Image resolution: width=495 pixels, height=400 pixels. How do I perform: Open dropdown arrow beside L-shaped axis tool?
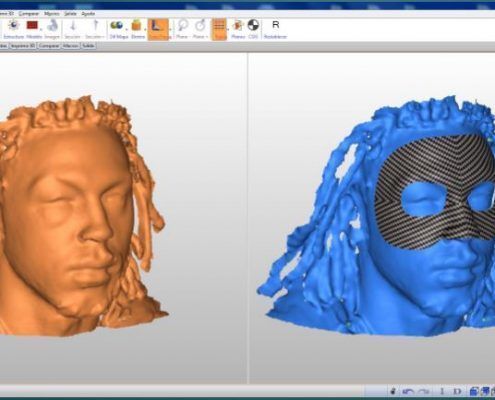point(170,29)
